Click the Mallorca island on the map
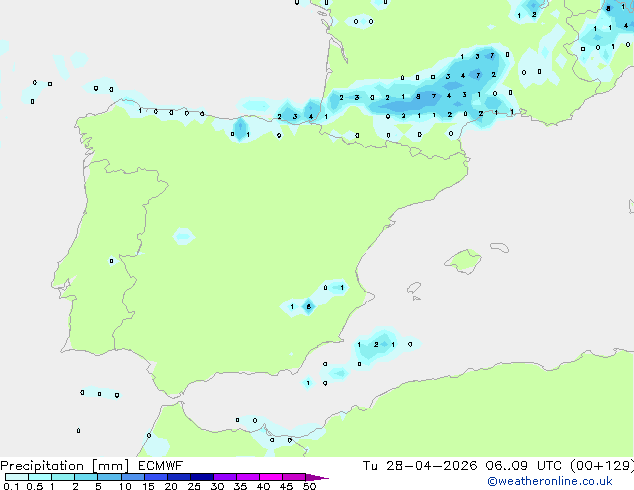The height and width of the screenshot is (490, 634). (463, 261)
